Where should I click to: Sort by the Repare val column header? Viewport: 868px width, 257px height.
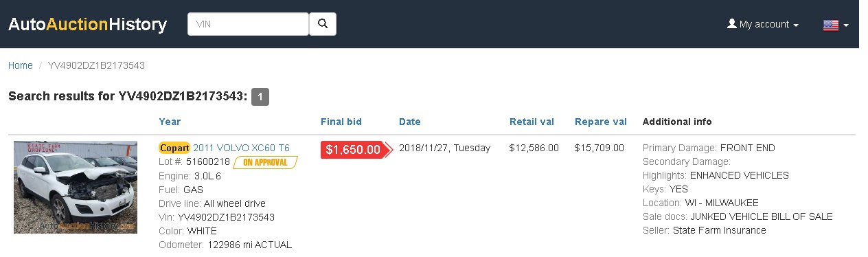pyautogui.click(x=601, y=122)
